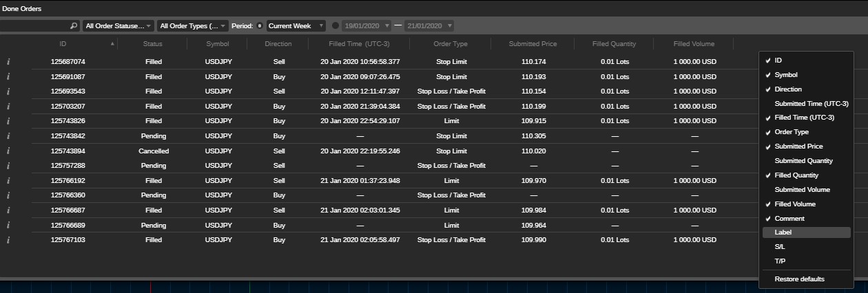Image resolution: width=868 pixels, height=293 pixels.
Task: Open info for order 125693543
Action: pos(8,91)
